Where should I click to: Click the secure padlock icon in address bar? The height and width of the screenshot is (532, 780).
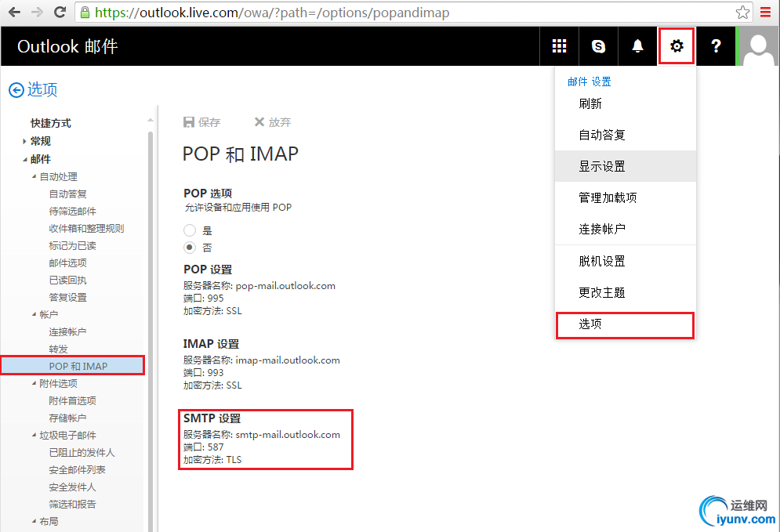(x=85, y=12)
